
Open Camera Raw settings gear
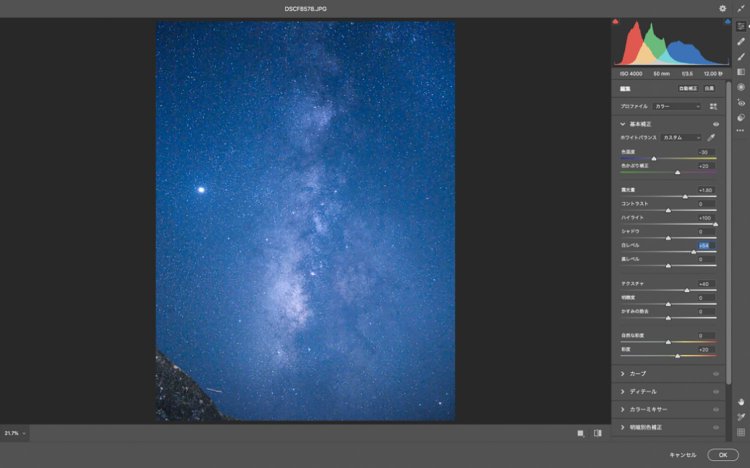tap(723, 8)
